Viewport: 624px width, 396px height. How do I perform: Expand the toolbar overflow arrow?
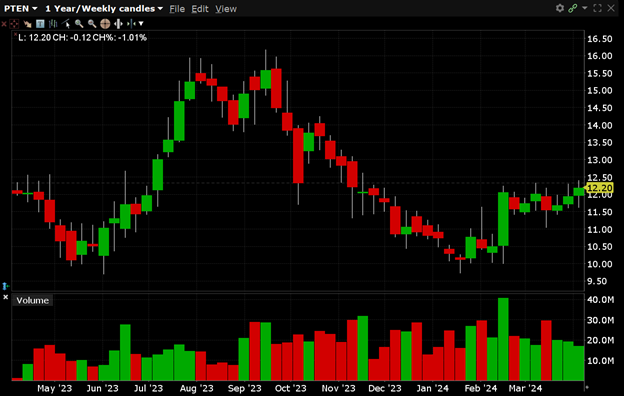point(141,24)
